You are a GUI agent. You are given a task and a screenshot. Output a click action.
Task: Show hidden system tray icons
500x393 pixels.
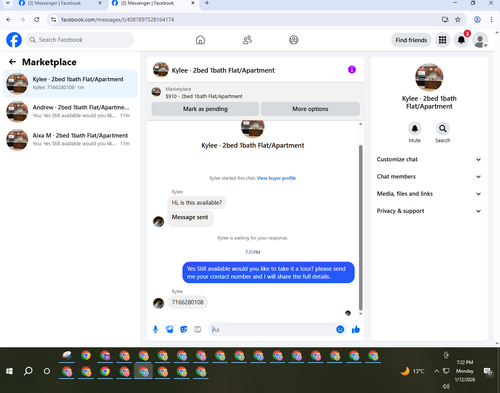click(436, 371)
